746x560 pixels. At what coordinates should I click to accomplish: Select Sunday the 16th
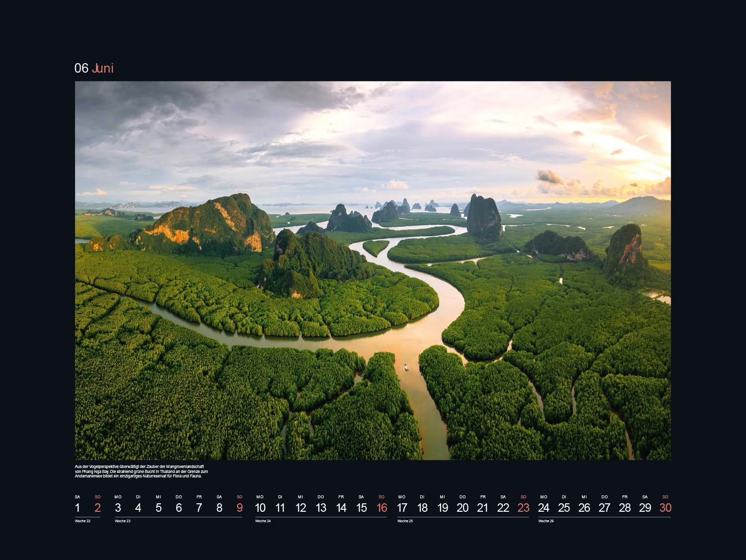point(381,508)
